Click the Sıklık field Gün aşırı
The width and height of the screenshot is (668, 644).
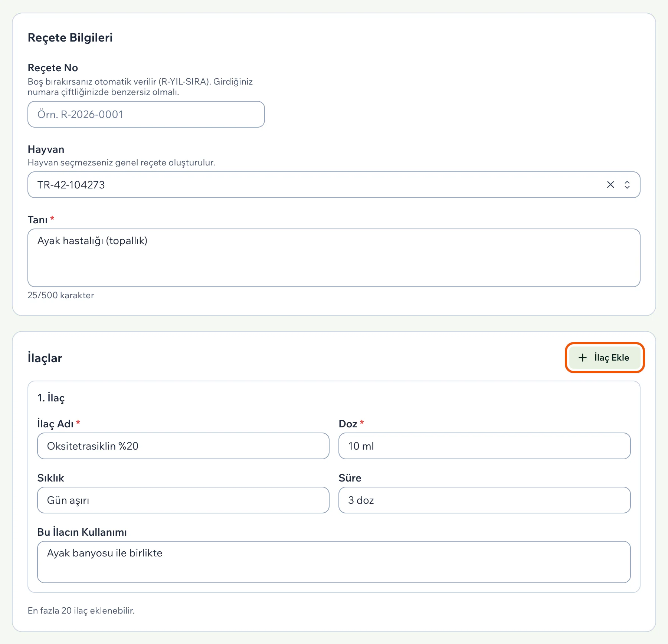(x=183, y=500)
